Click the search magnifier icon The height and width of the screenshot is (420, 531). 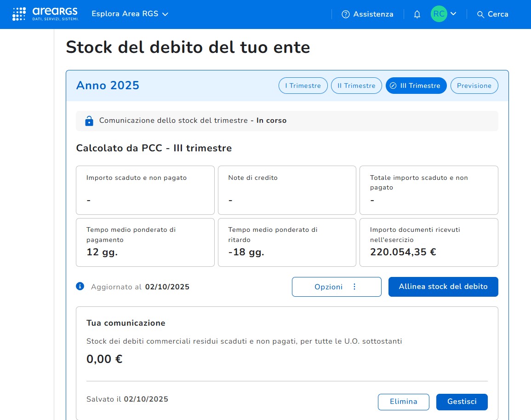(480, 15)
